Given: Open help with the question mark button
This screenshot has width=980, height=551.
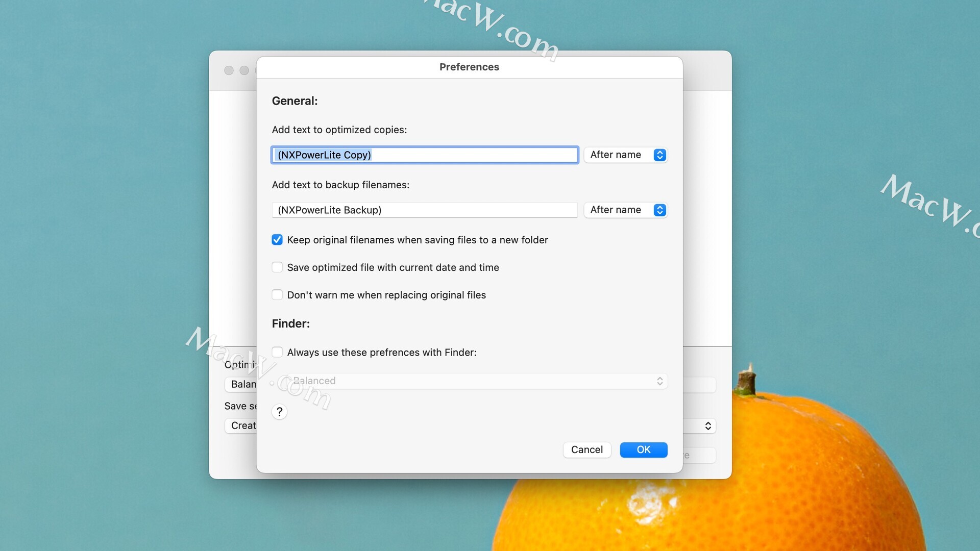Looking at the screenshot, I should 279,412.
